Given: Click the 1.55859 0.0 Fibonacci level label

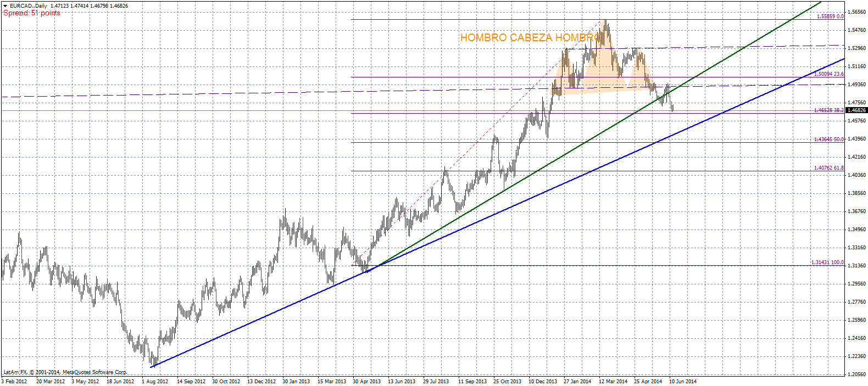Looking at the screenshot, I should pyautogui.click(x=830, y=16).
